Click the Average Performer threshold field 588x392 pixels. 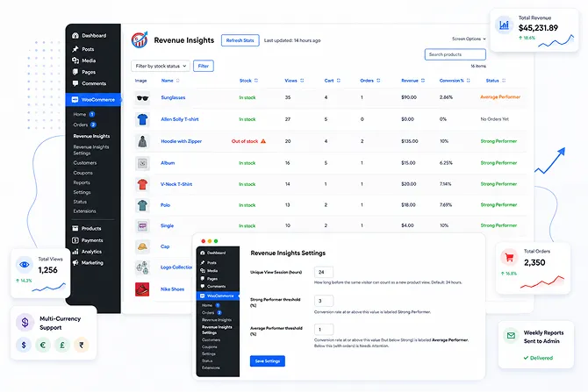tap(324, 330)
